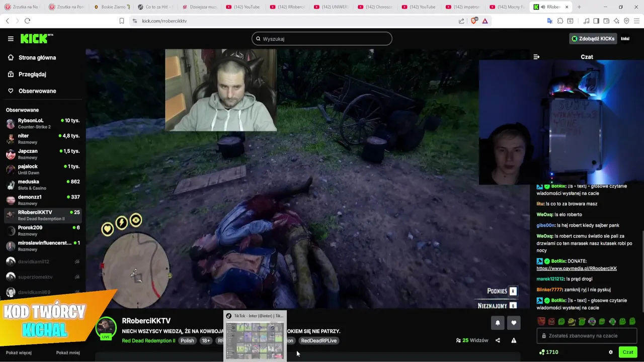Focus the Wyszukaj search field

coord(322,39)
